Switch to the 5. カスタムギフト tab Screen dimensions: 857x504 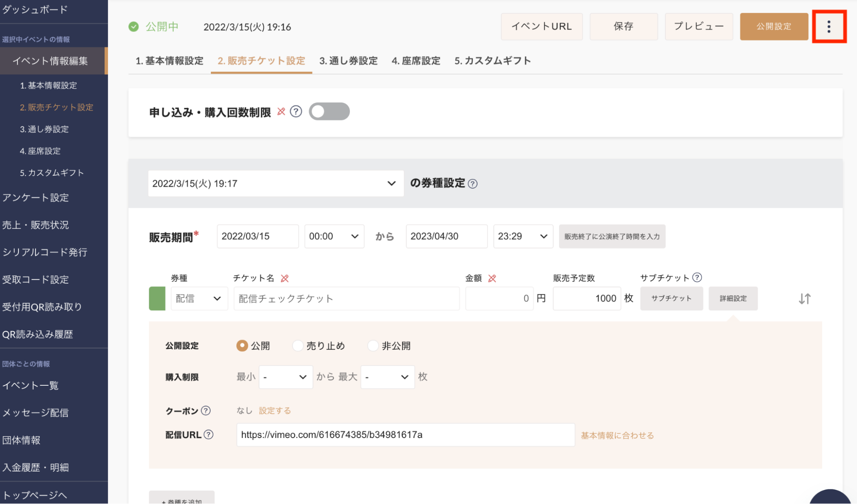point(493,61)
